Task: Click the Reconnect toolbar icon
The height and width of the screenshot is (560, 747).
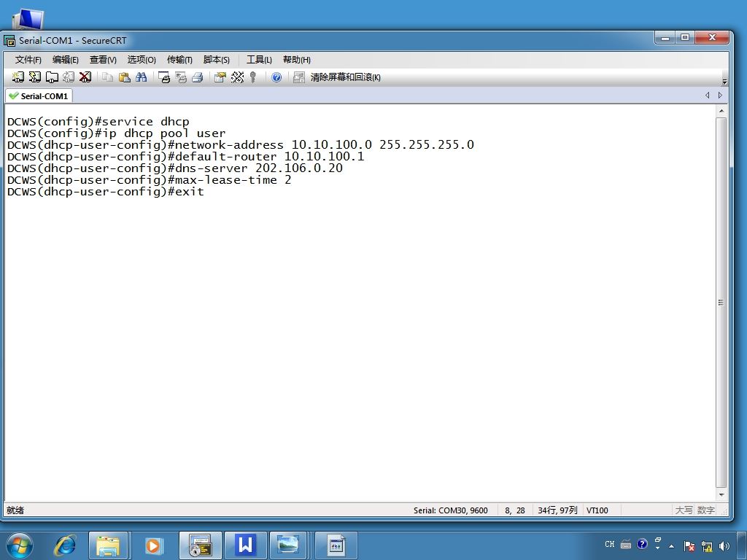Action: (69, 77)
